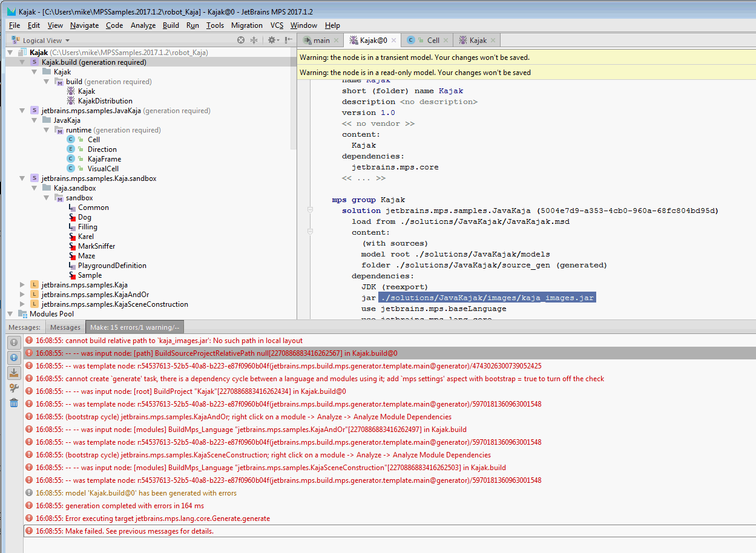756x553 pixels.
Task: Click the scroll from source target icon
Action: pos(241,41)
